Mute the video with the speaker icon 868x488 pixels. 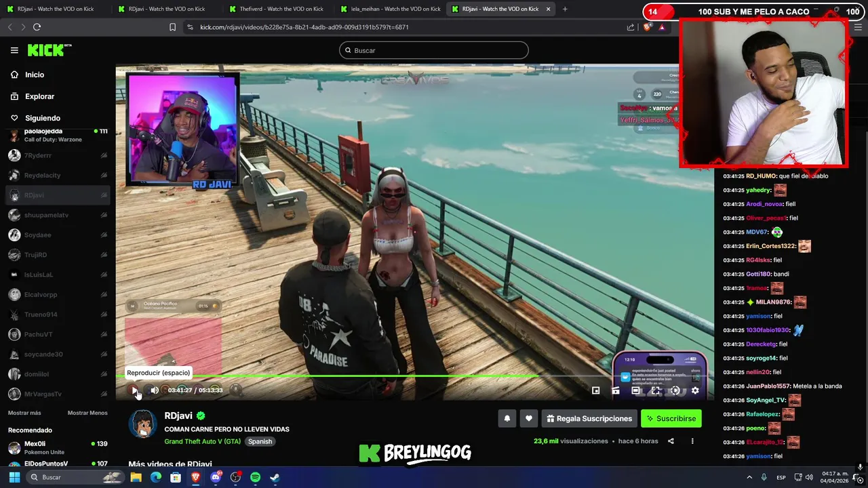[x=155, y=390]
